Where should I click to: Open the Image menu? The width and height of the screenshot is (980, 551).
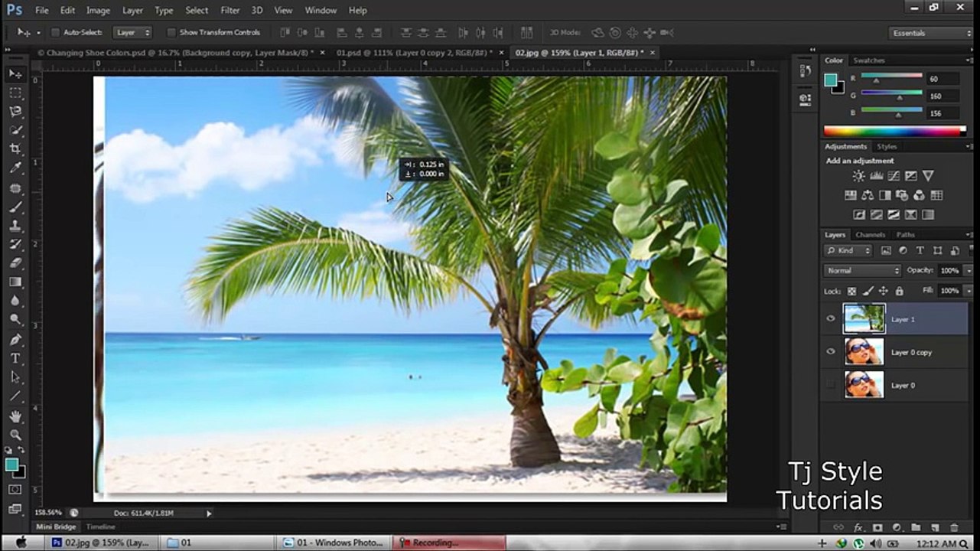(98, 10)
